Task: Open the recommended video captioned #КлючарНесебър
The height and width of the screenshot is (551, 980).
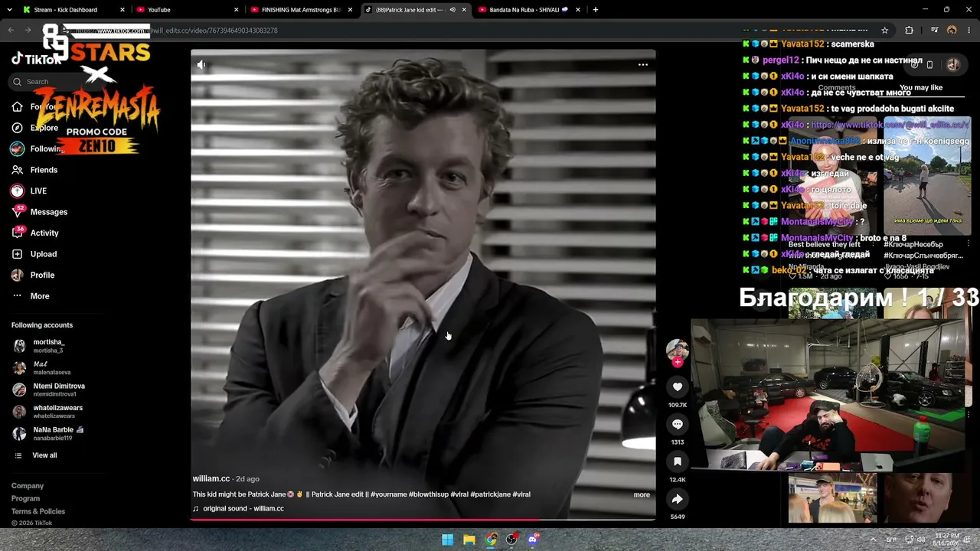Action: pos(927,176)
